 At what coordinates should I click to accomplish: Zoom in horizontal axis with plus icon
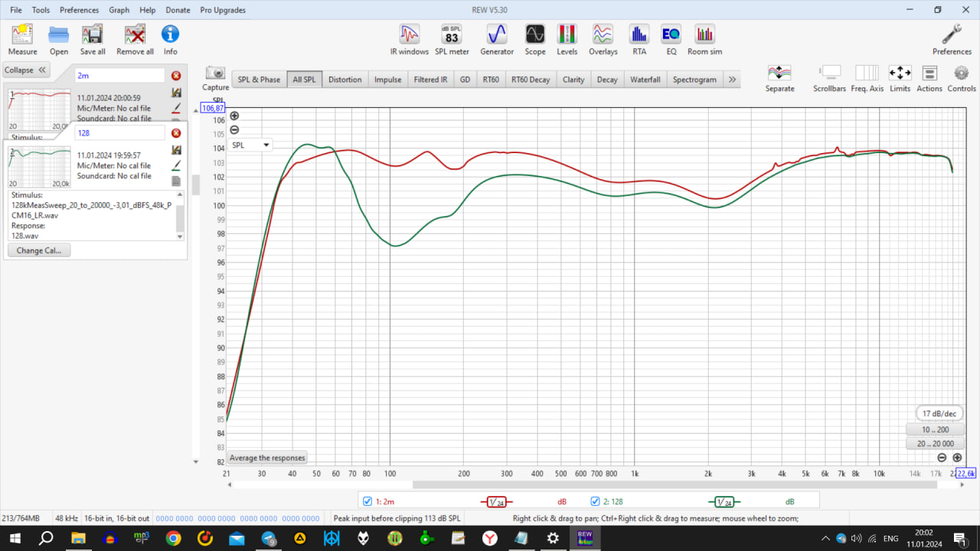pyautogui.click(x=957, y=458)
